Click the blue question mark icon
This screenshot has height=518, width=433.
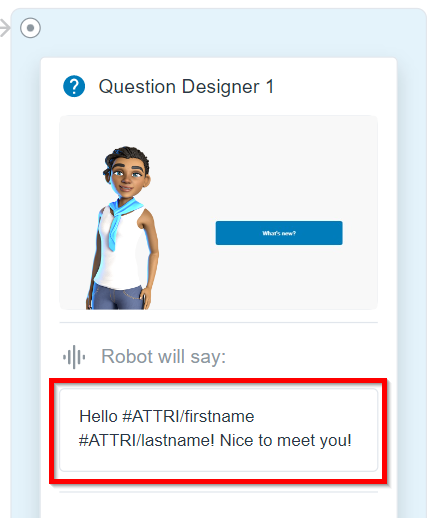[74, 86]
